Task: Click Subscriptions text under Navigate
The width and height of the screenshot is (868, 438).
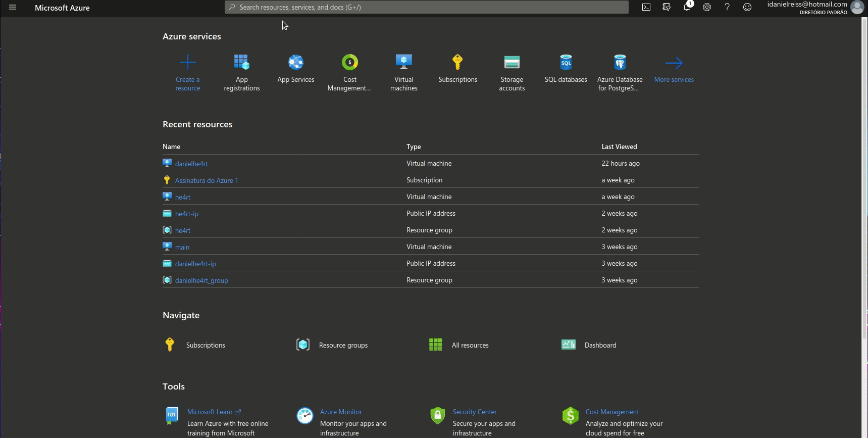Action: click(206, 345)
